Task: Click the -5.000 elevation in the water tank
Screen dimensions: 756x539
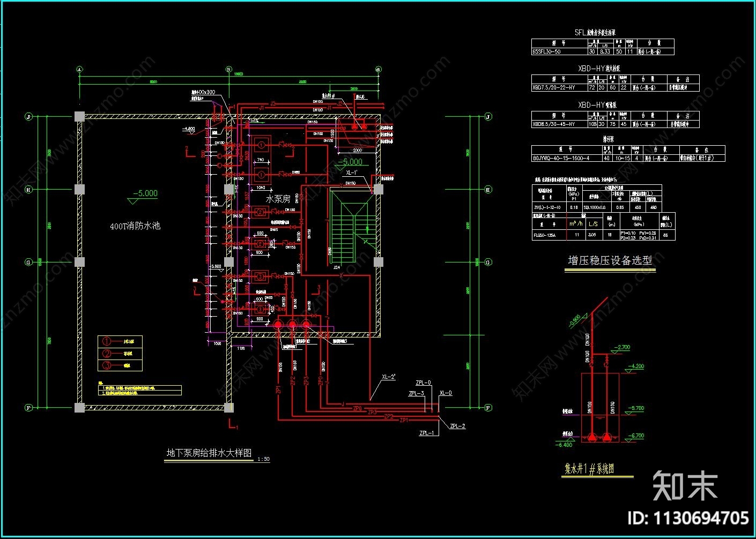Action: coord(145,193)
